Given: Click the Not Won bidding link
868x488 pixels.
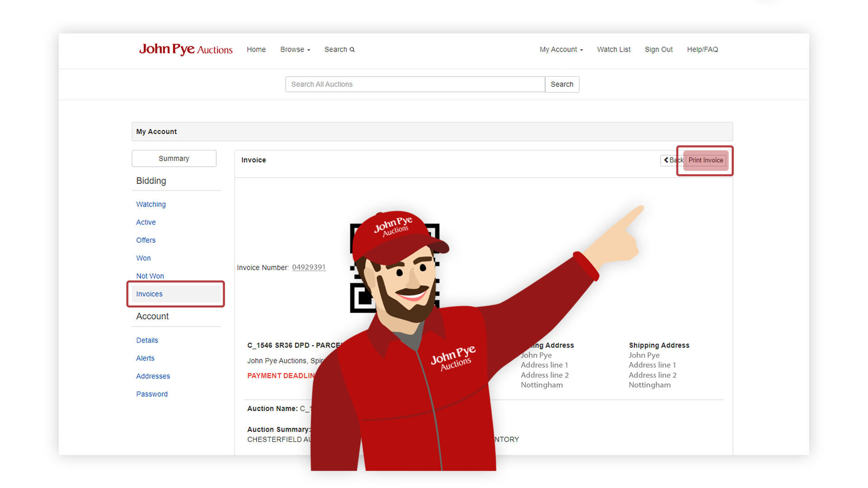Looking at the screenshot, I should click(x=149, y=276).
